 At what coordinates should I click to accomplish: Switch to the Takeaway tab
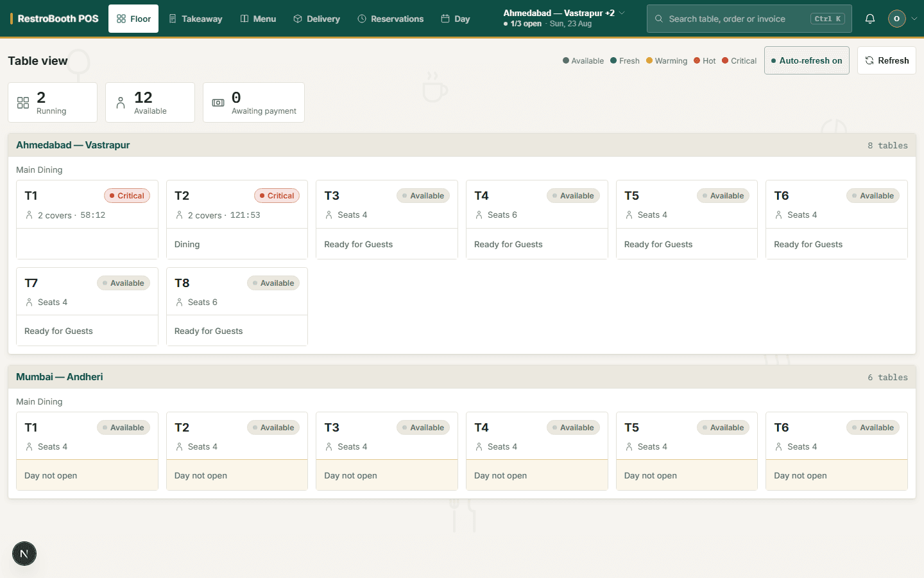[196, 19]
